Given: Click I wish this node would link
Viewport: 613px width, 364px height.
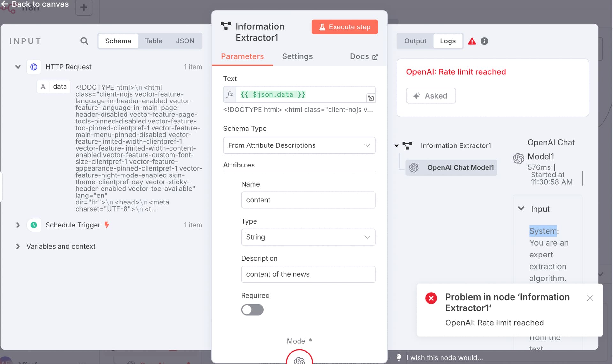Looking at the screenshot, I should click(444, 358).
